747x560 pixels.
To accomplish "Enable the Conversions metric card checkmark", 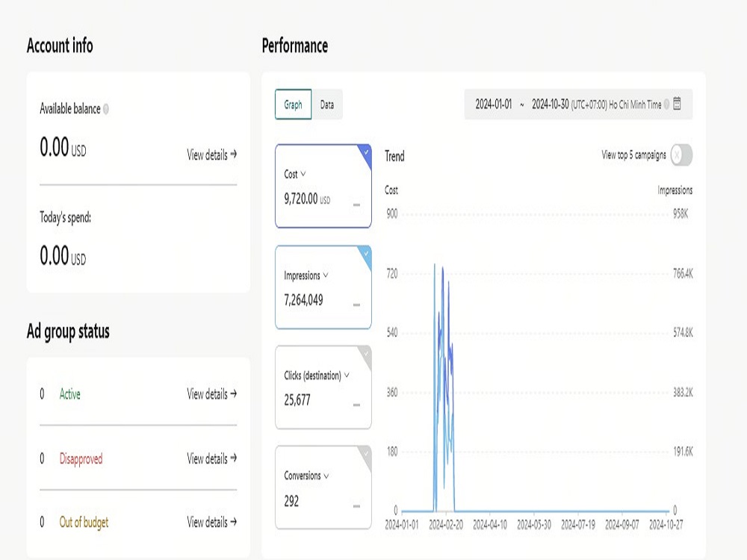I will pyautogui.click(x=366, y=453).
